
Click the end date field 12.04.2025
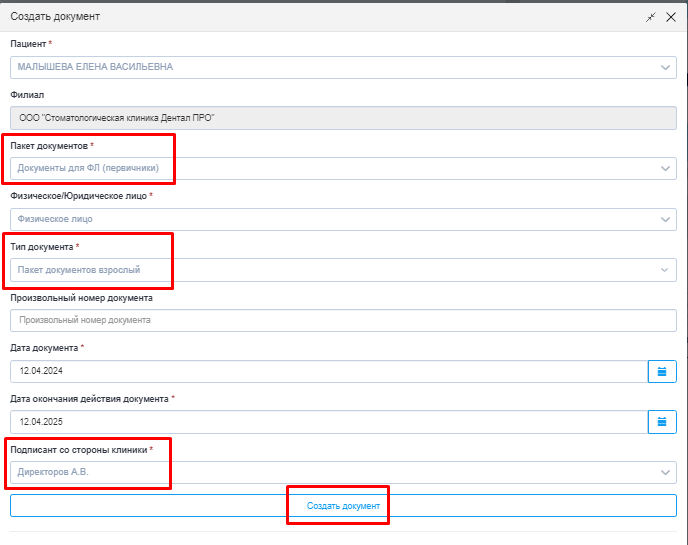[x=329, y=422]
